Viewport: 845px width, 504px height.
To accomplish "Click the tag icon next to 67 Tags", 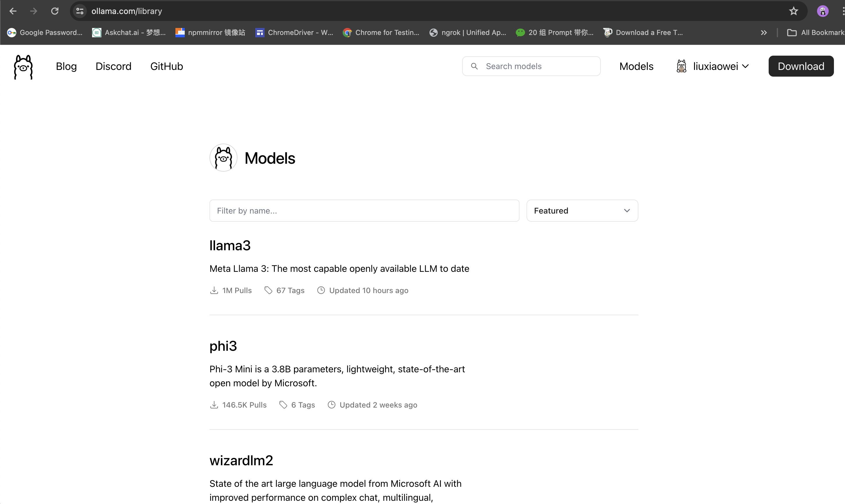I will point(268,291).
